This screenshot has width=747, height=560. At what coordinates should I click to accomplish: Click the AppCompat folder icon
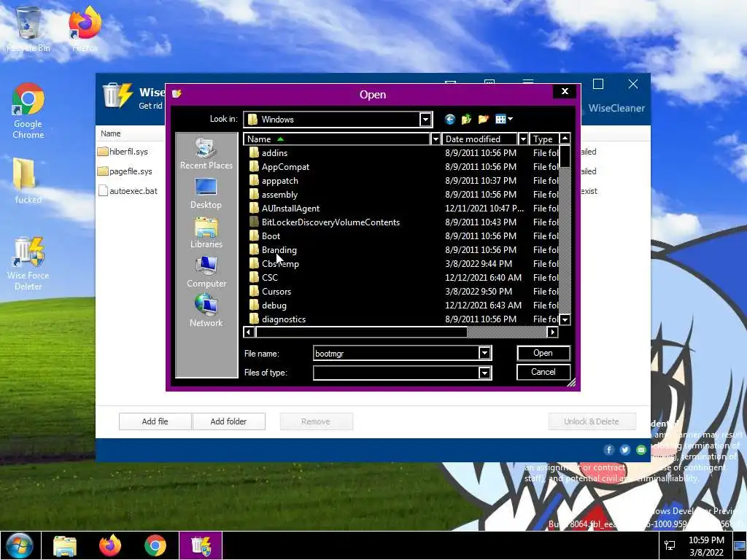(254, 167)
